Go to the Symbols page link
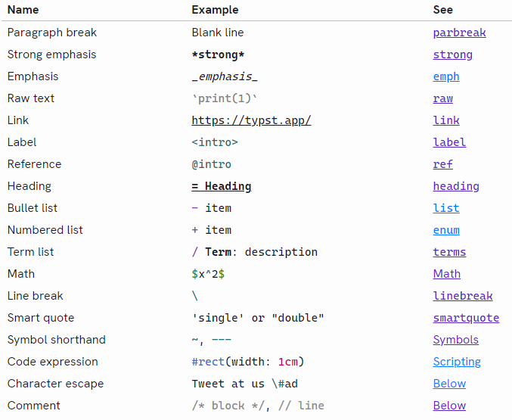This screenshot has height=420, width=512. point(456,340)
